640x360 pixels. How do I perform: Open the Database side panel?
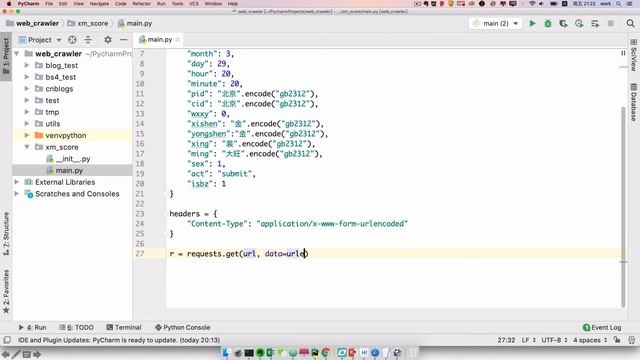[x=633, y=102]
